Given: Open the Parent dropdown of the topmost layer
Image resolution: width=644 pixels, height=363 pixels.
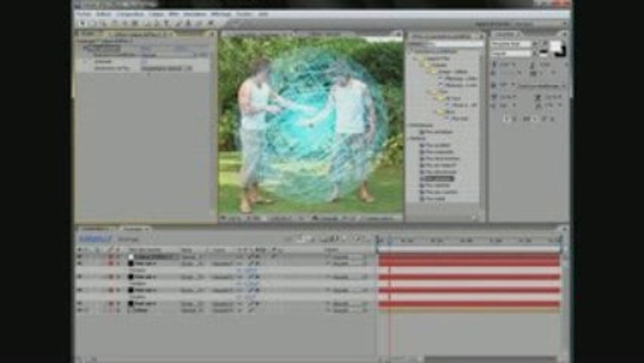Looking at the screenshot, I should pyautogui.click(x=348, y=257).
